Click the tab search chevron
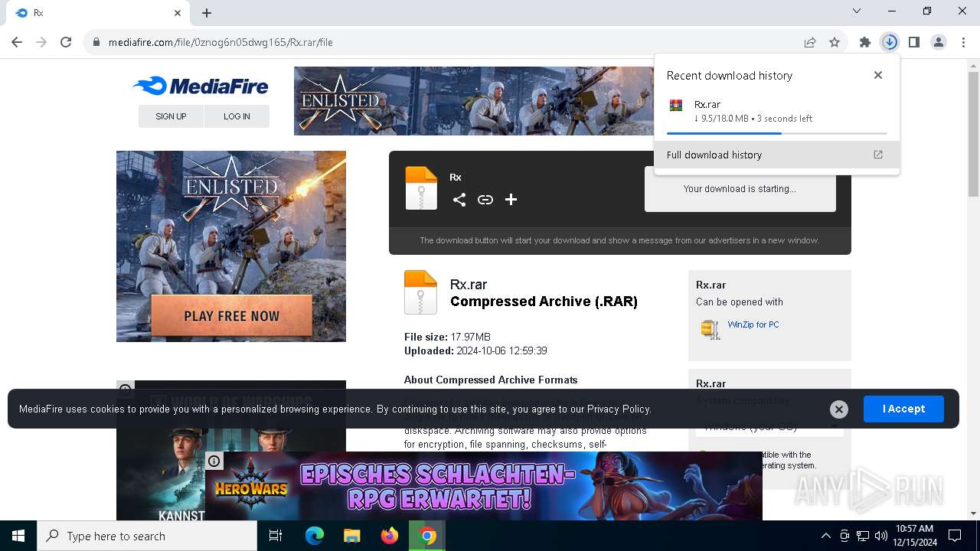The width and height of the screenshot is (980, 551). [x=857, y=11]
